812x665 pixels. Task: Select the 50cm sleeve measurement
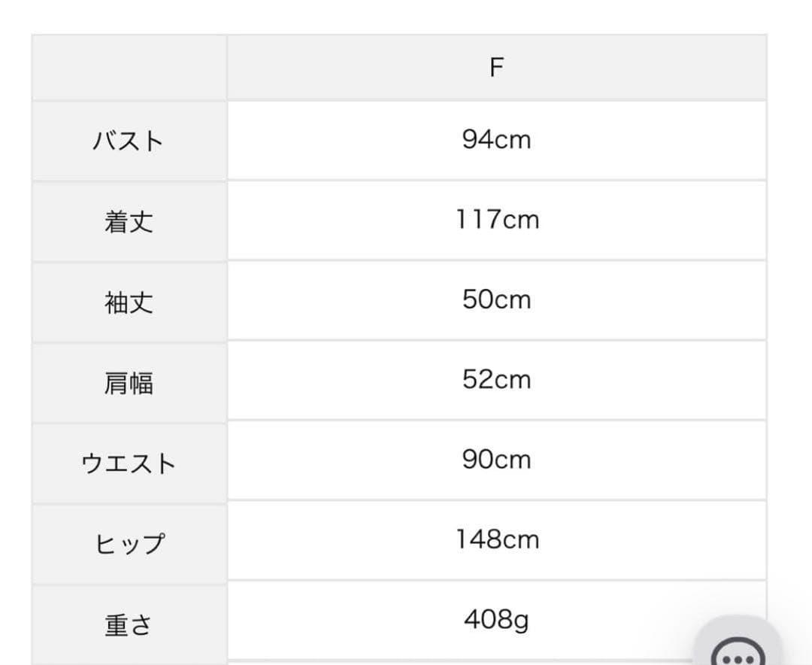496,299
